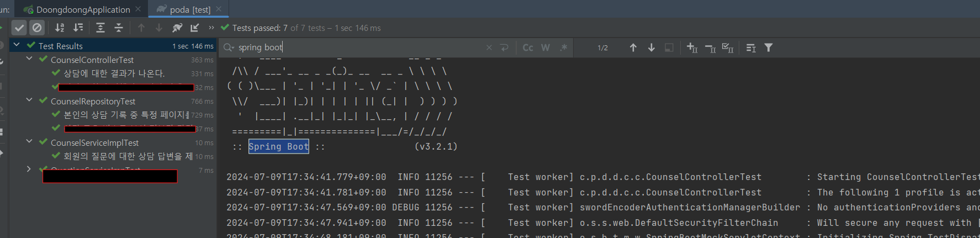Image resolution: width=980 pixels, height=238 pixels.
Task: Collapse the CounselServiceImplTest node
Action: pyautogui.click(x=29, y=141)
